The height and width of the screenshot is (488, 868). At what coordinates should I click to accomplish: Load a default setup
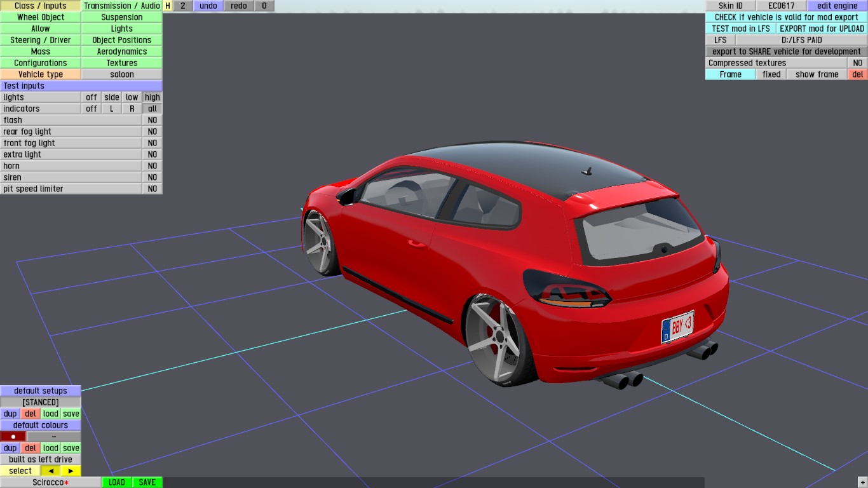51,414
